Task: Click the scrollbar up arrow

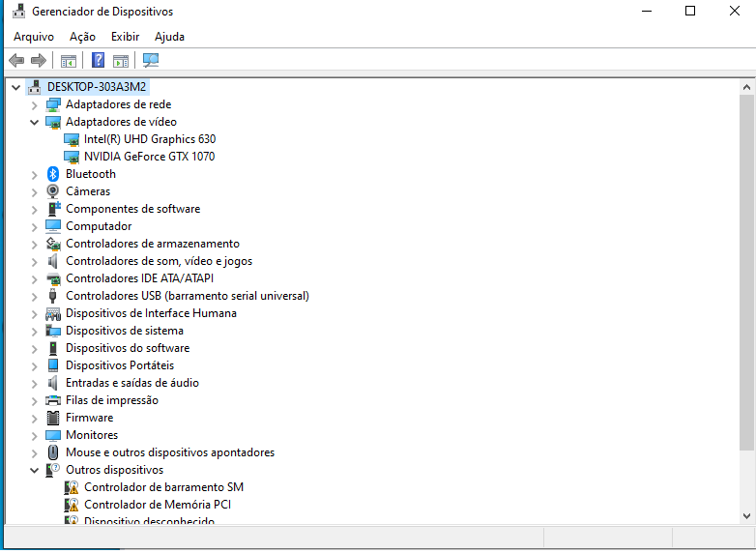Action: 746,87
